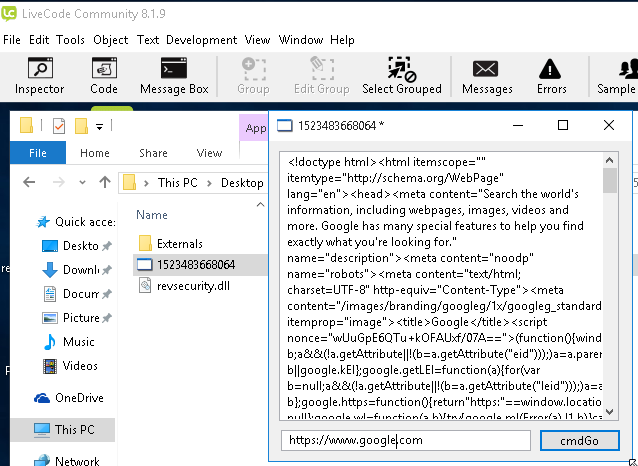
Task: Switch to the Share ribbon tab
Action: click(x=153, y=153)
